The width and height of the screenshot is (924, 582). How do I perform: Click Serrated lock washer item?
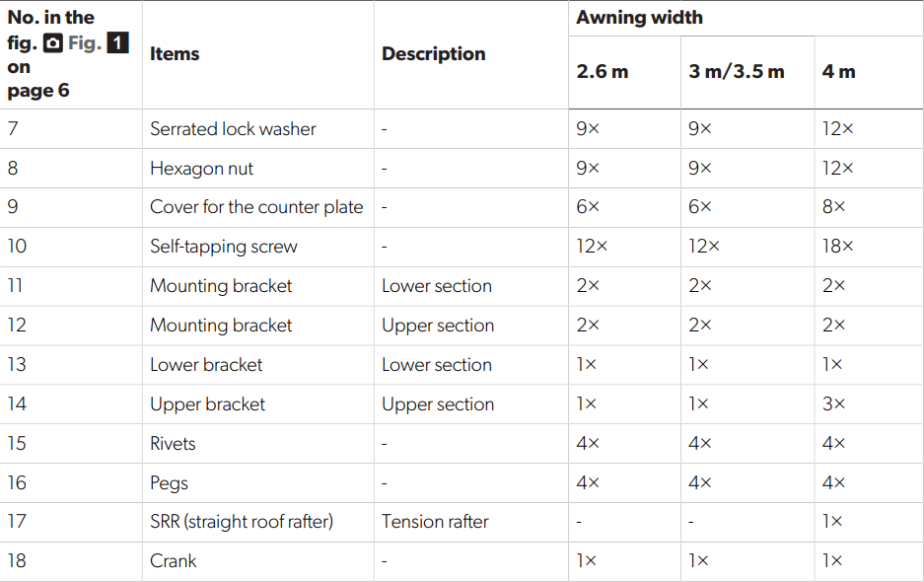pos(233,129)
